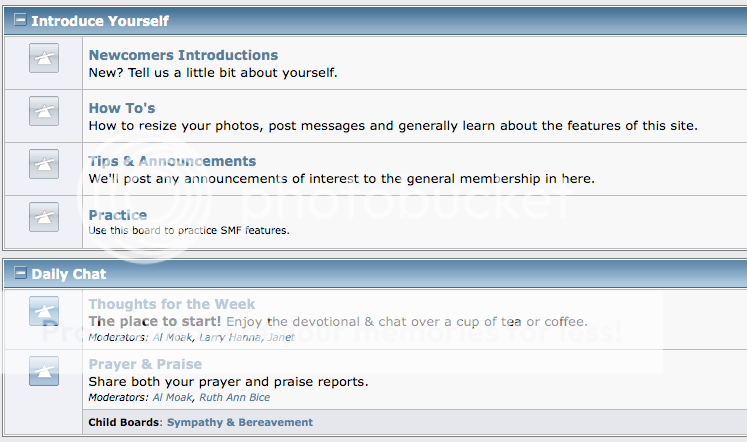Open the Newcomers Introductions board
This screenshot has width=747, height=442.
coord(183,55)
